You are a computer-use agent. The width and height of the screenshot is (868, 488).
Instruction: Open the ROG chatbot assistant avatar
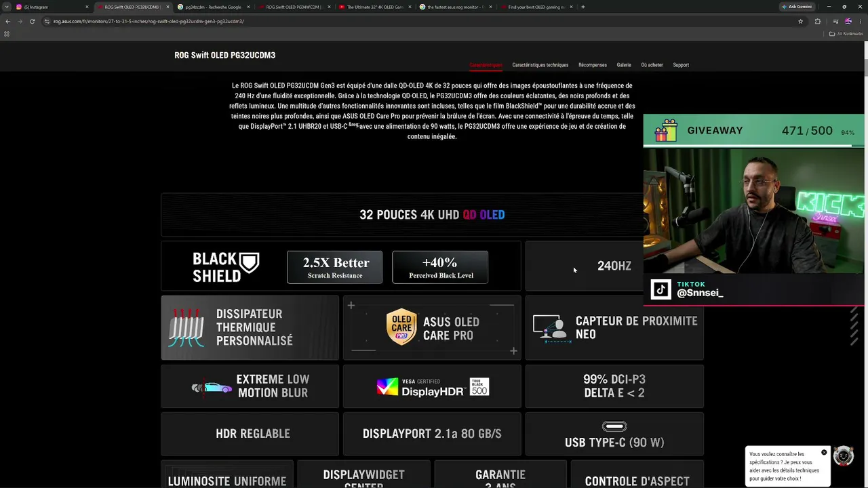pos(843,456)
